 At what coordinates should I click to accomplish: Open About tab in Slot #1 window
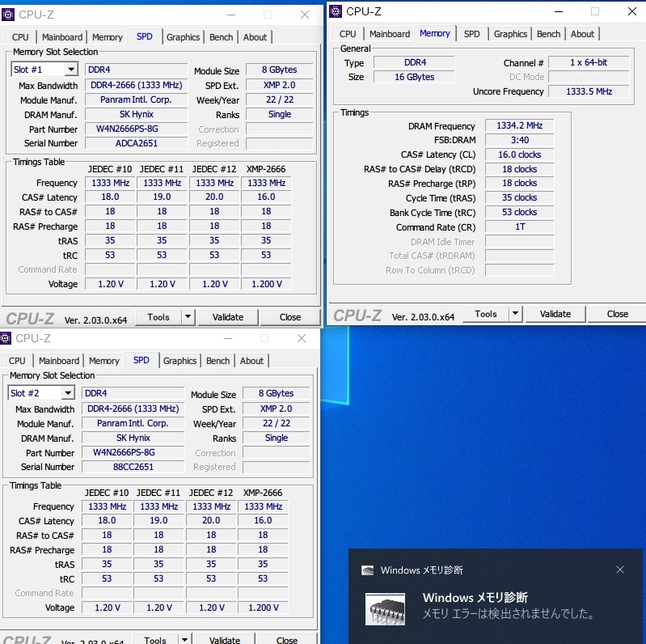[x=255, y=37]
